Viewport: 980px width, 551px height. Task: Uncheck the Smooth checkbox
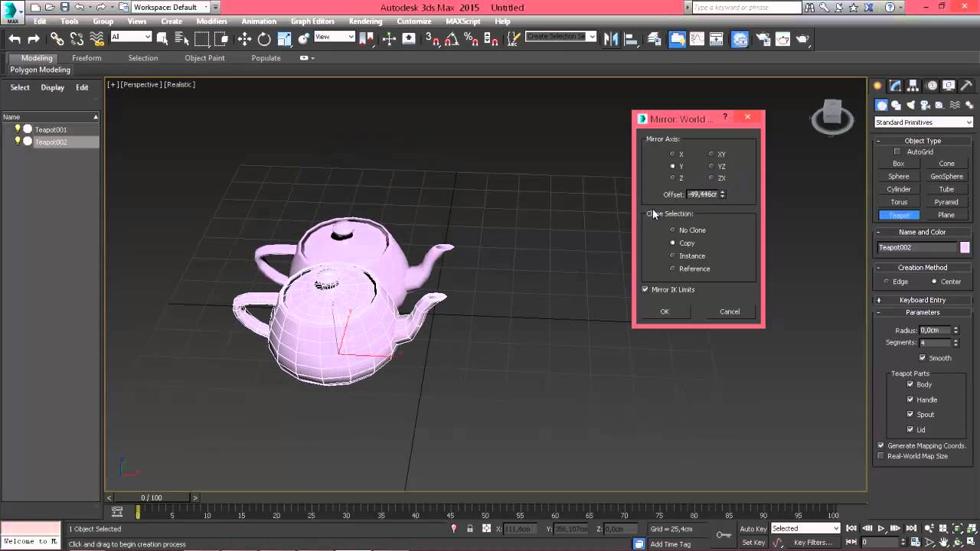(923, 358)
